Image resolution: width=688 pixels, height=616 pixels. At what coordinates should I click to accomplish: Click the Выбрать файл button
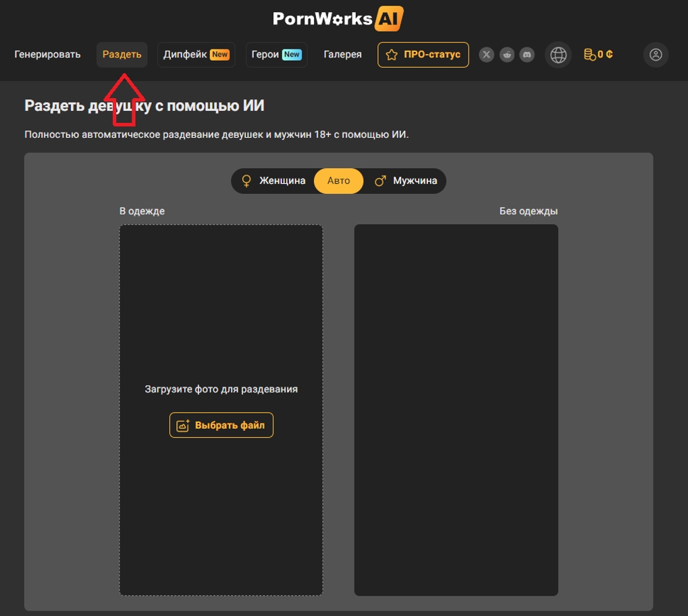pyautogui.click(x=221, y=425)
